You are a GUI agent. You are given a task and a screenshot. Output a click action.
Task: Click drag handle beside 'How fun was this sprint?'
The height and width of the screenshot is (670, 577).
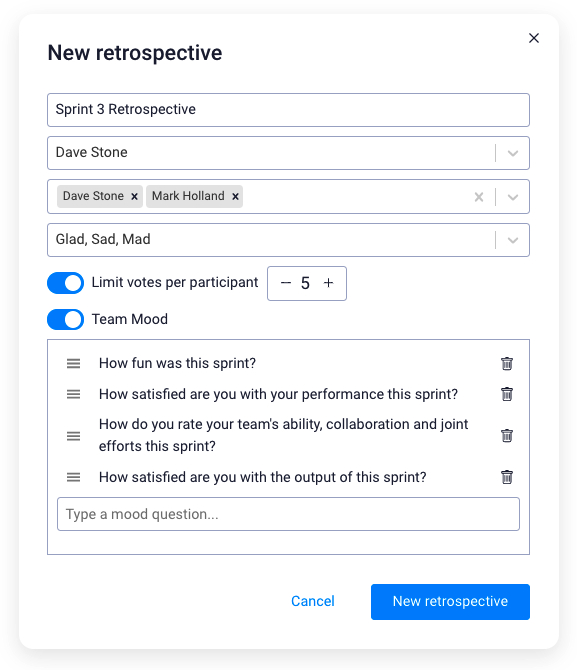(x=74, y=364)
